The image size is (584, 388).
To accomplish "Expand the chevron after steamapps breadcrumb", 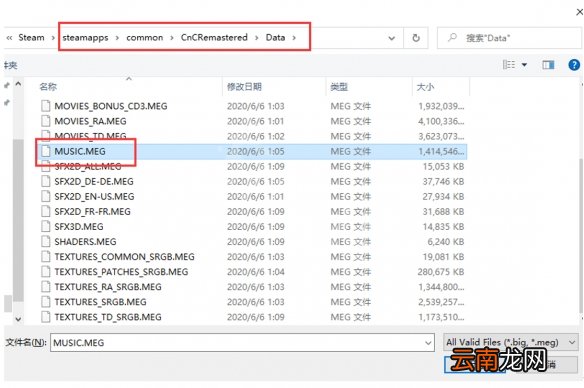I will pyautogui.click(x=117, y=38).
